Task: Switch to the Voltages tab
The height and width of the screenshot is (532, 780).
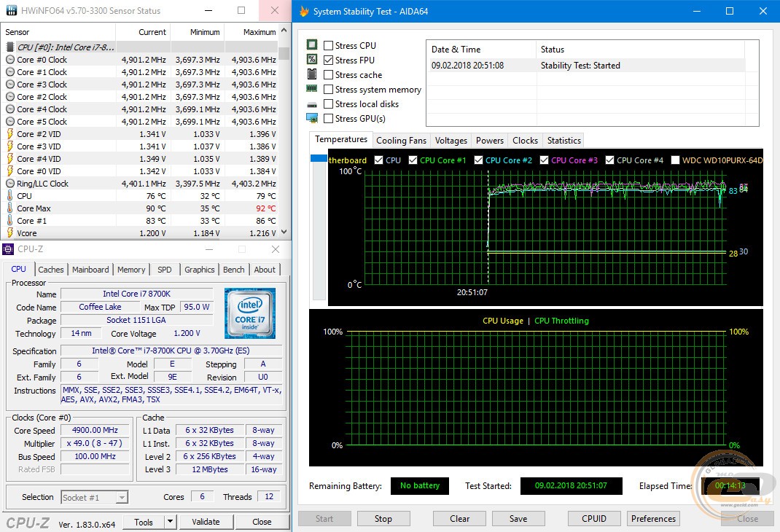Action: pos(451,141)
